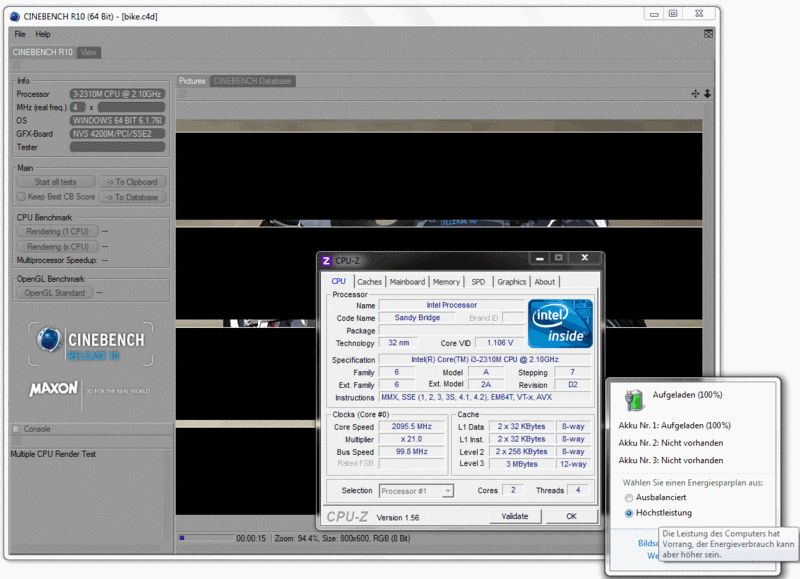Click the green battery icon in power popup
Image resolution: width=800 pixels, height=579 pixels.
pyautogui.click(x=634, y=400)
